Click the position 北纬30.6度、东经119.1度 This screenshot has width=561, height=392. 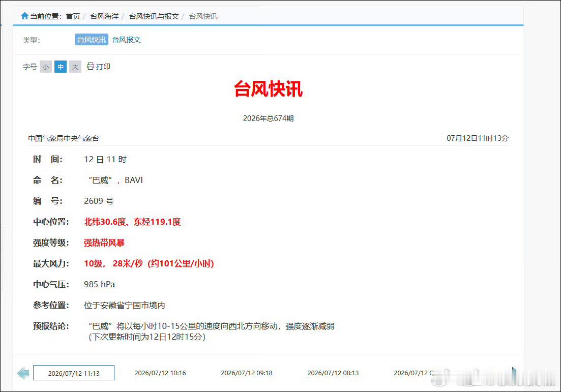[132, 222]
